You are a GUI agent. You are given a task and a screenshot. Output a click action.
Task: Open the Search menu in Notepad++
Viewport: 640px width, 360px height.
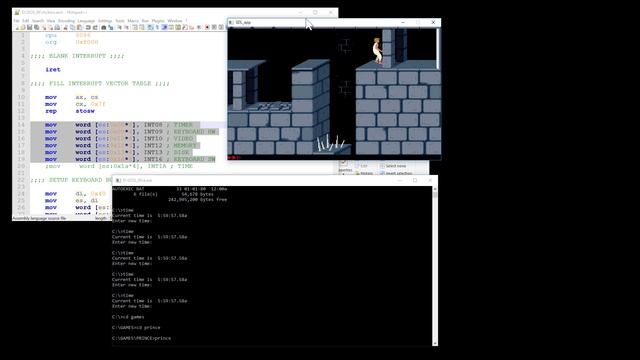38,21
